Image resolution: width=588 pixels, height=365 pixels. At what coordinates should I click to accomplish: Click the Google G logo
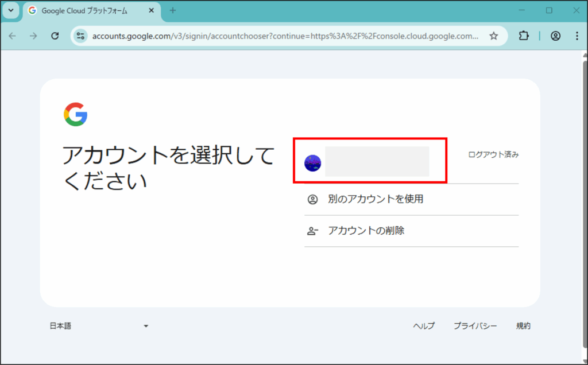(75, 114)
